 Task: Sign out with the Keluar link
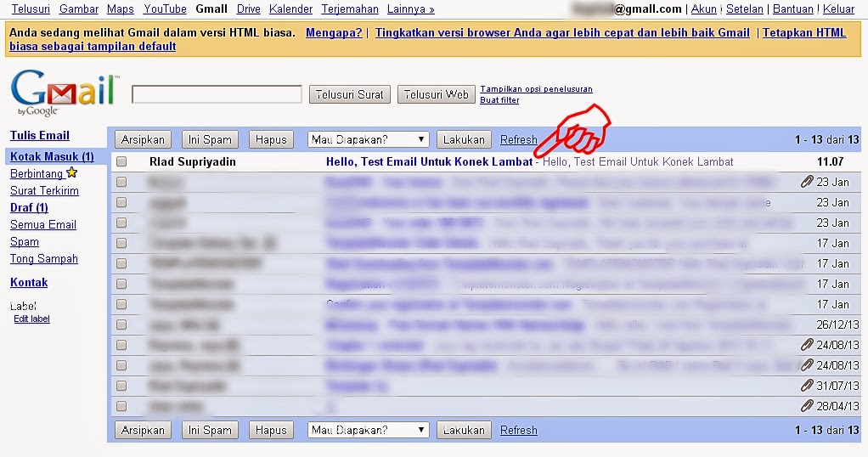[x=838, y=8]
